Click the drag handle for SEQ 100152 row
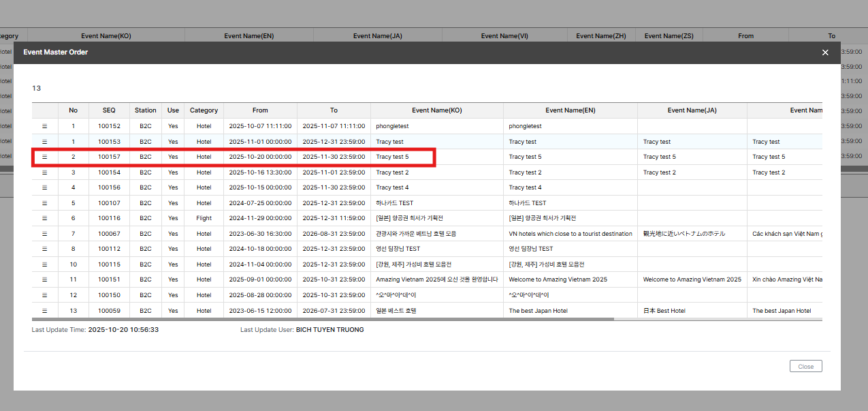This screenshot has width=868, height=411. click(x=45, y=126)
